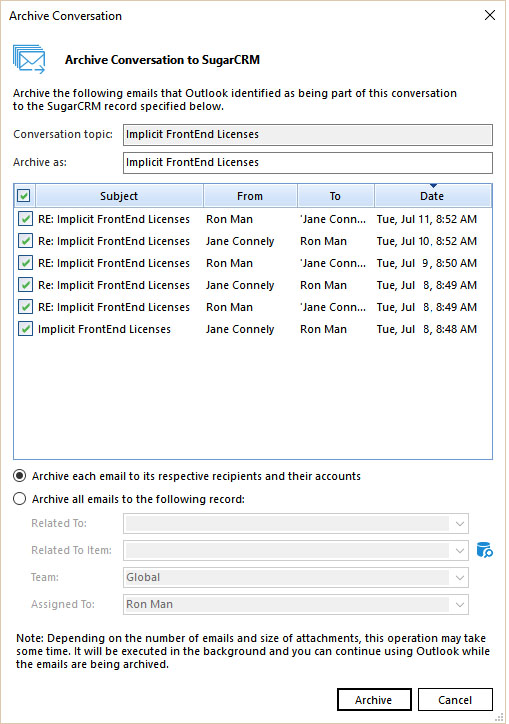Sort by the From column header
Image resolution: width=509 pixels, height=724 pixels.
tap(250, 196)
